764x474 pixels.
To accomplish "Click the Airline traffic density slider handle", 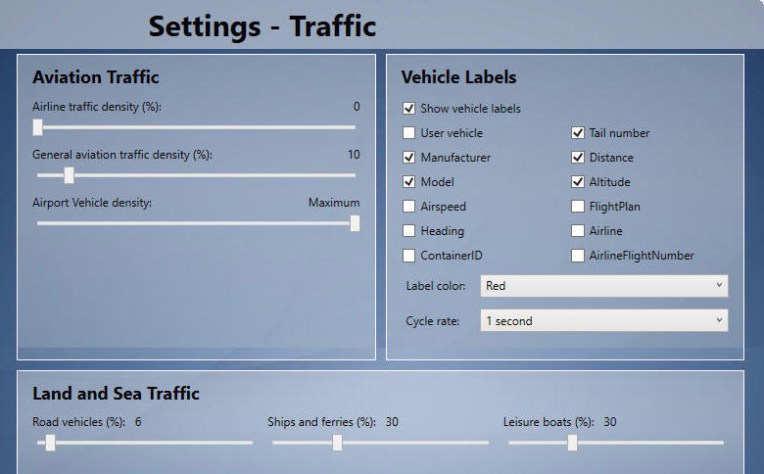I will click(x=38, y=127).
